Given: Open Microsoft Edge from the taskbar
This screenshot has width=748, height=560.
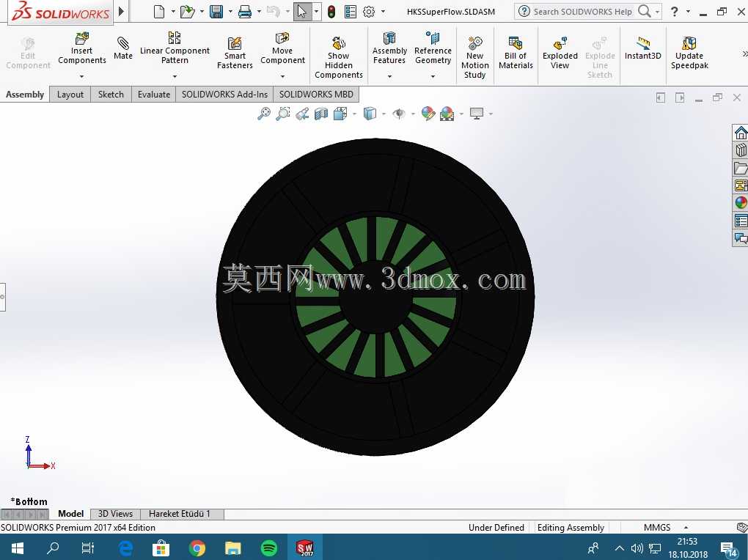Looking at the screenshot, I should click(125, 548).
